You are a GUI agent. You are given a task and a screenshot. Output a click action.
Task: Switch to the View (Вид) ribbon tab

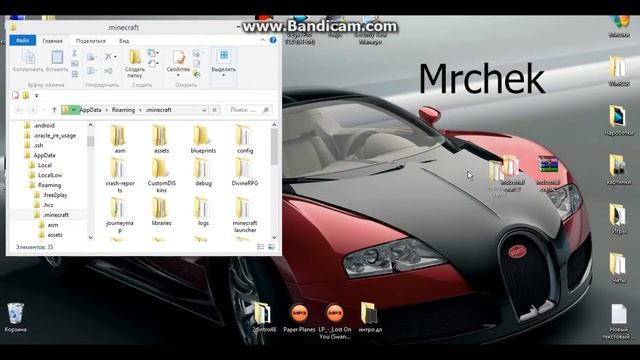click(x=124, y=41)
